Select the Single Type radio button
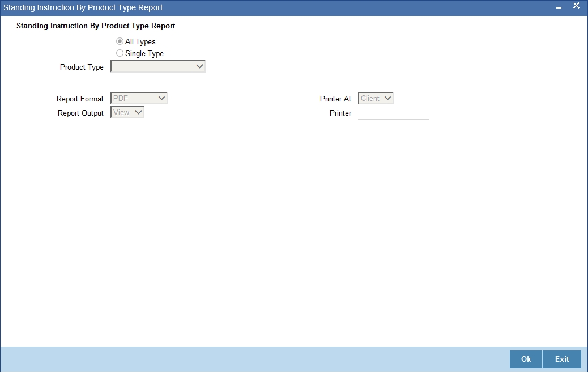This screenshot has width=588, height=373. pyautogui.click(x=120, y=53)
